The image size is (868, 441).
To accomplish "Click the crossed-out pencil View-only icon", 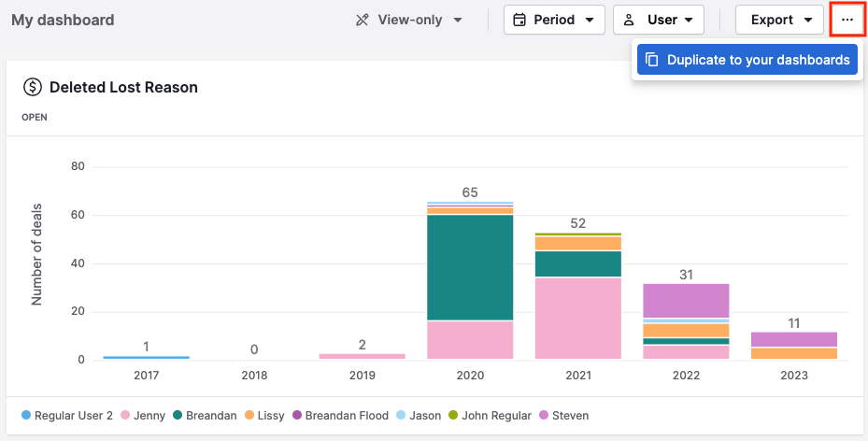I will tap(363, 20).
